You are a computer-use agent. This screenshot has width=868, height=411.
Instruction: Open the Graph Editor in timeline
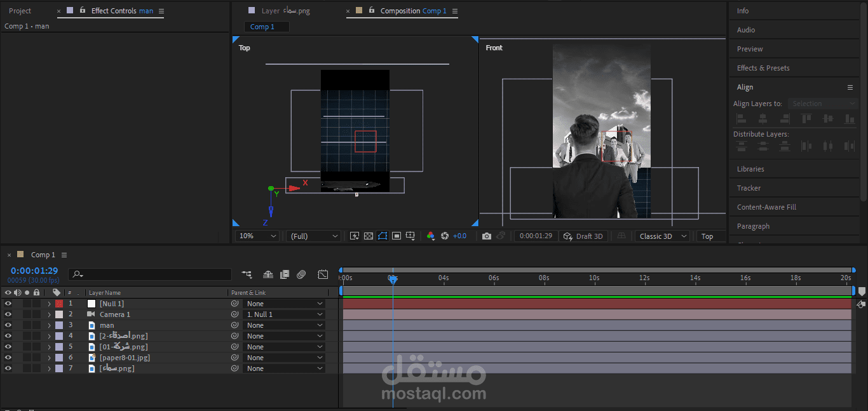click(x=323, y=274)
